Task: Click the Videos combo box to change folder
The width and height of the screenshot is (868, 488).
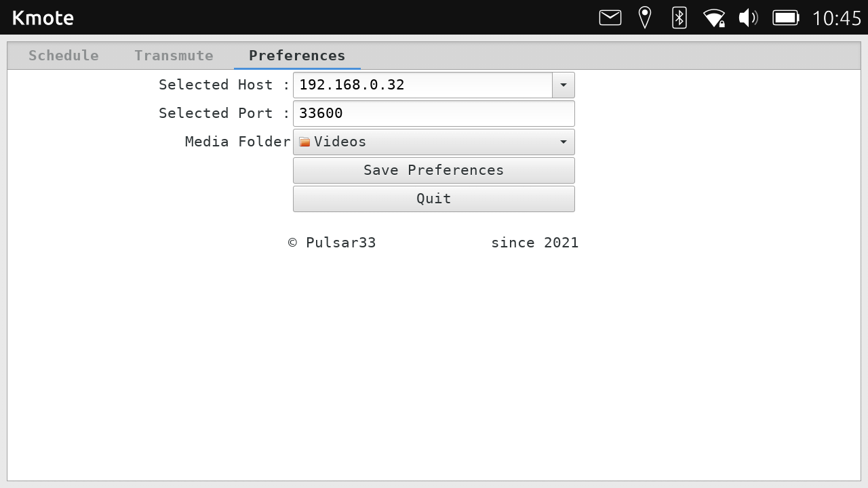Action: 434,142
